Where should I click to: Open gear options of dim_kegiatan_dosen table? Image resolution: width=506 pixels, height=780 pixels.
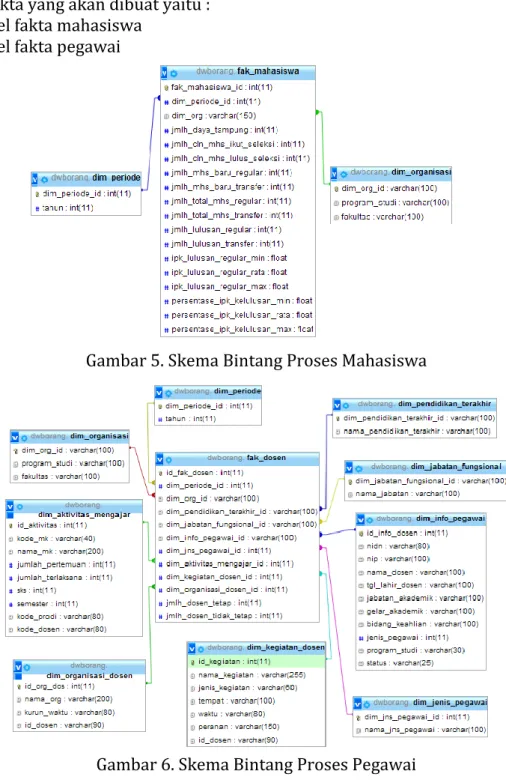[201, 649]
